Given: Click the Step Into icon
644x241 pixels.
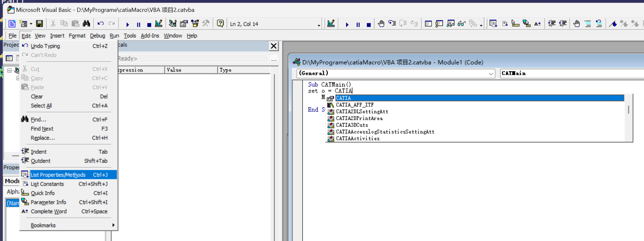Looking at the screenshot, I should coord(392,23).
